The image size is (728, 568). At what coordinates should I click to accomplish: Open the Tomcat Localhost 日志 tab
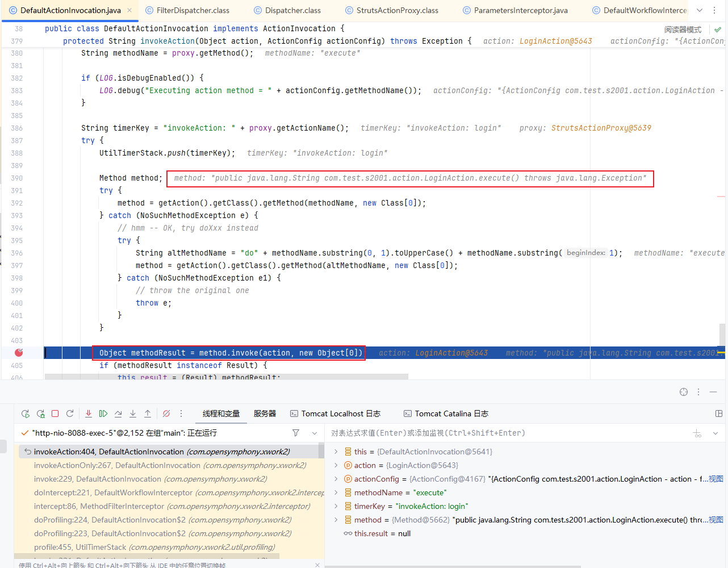(335, 414)
